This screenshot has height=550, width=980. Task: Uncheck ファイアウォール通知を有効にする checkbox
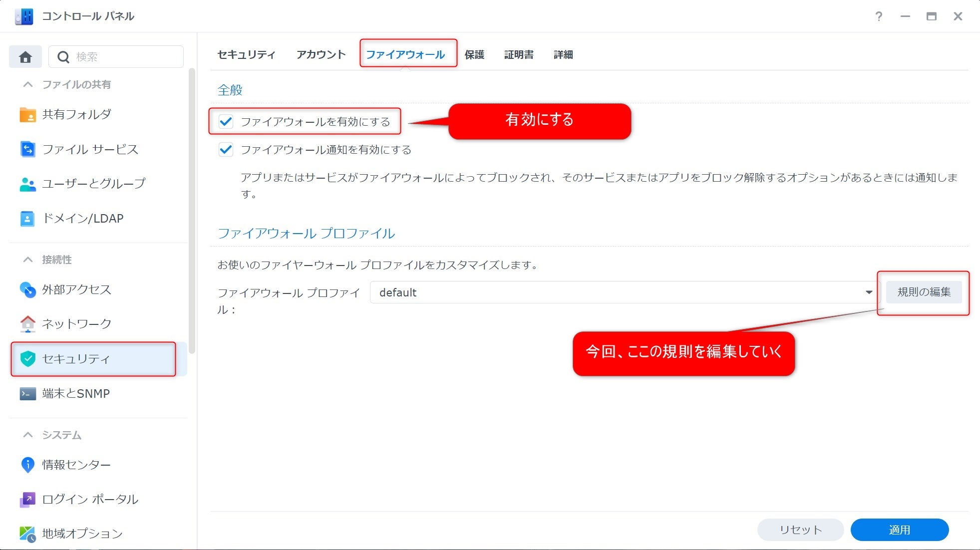coord(226,150)
